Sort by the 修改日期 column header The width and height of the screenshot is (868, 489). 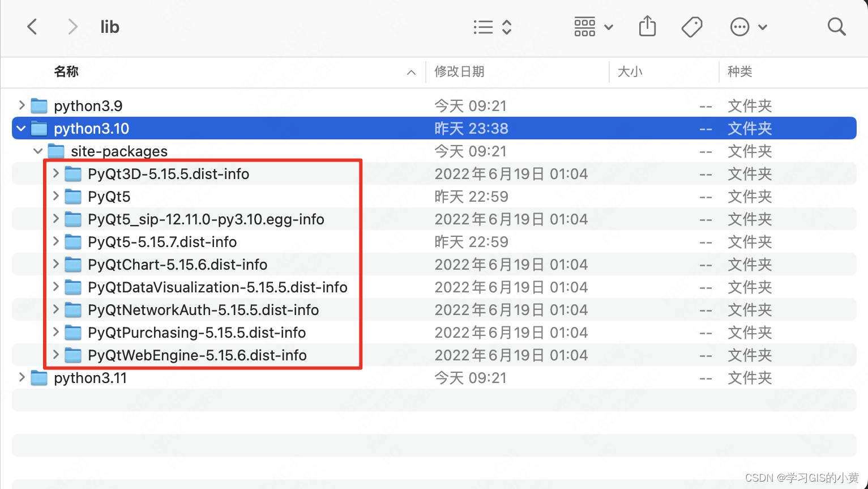pos(459,71)
